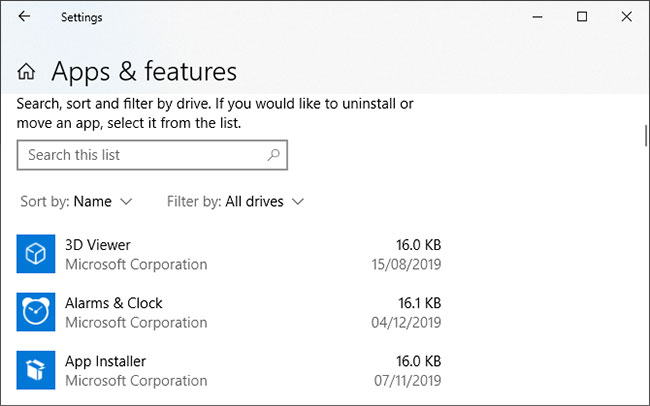Click the back arrow in Settings
The image size is (650, 406).
point(24,17)
